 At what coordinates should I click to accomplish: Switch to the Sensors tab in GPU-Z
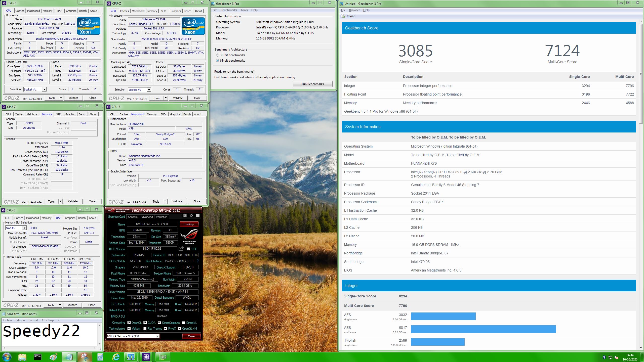click(133, 217)
